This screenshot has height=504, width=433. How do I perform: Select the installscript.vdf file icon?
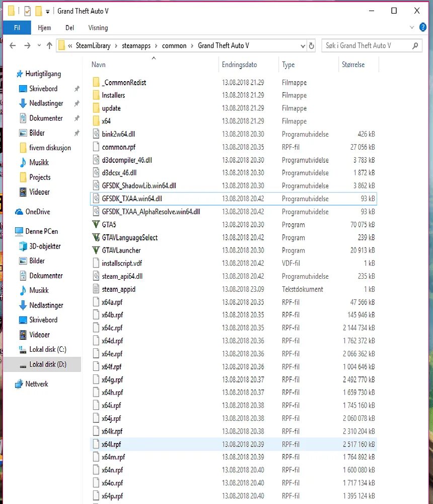pos(96,263)
